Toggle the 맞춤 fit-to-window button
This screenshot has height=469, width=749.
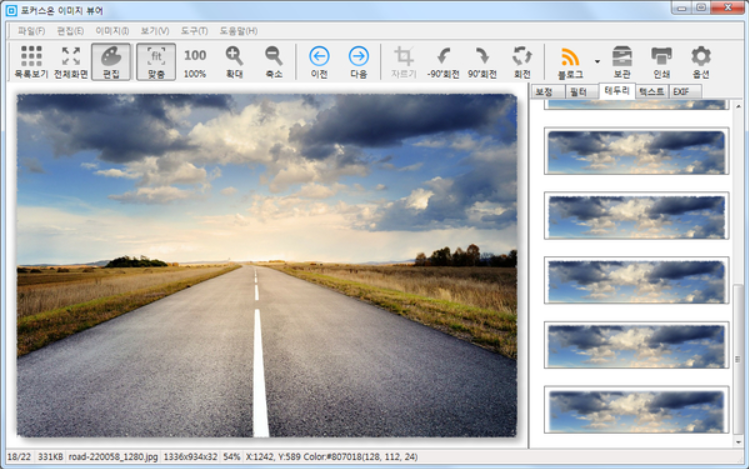point(155,61)
